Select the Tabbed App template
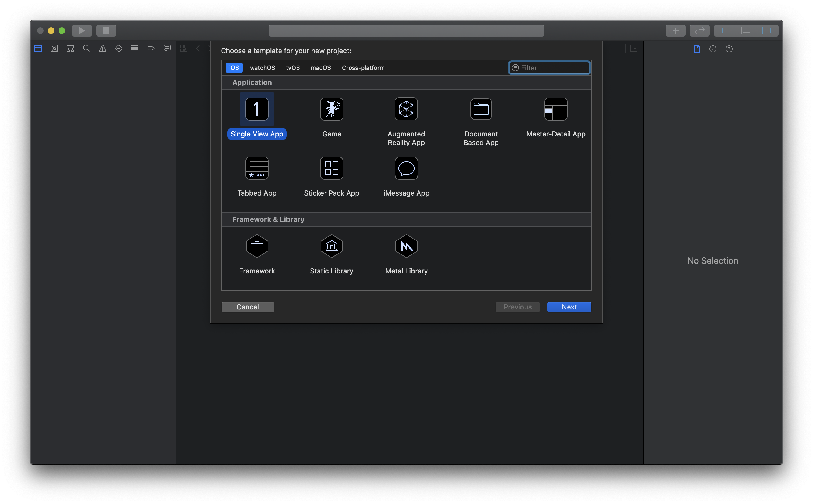Viewport: 813px width, 504px height. point(257,168)
